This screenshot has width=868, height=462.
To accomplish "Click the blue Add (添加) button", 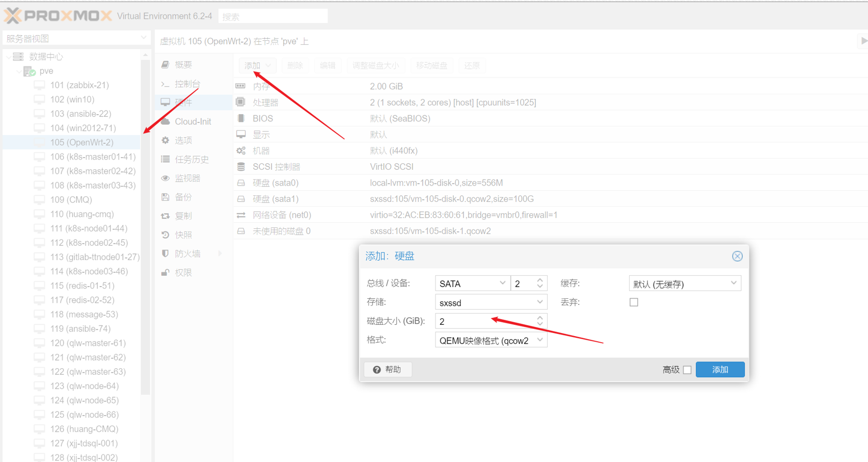I will tap(720, 370).
